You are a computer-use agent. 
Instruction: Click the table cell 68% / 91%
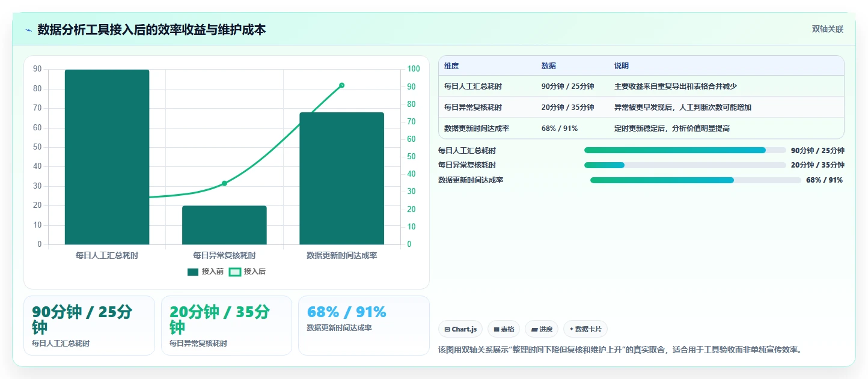coord(560,129)
